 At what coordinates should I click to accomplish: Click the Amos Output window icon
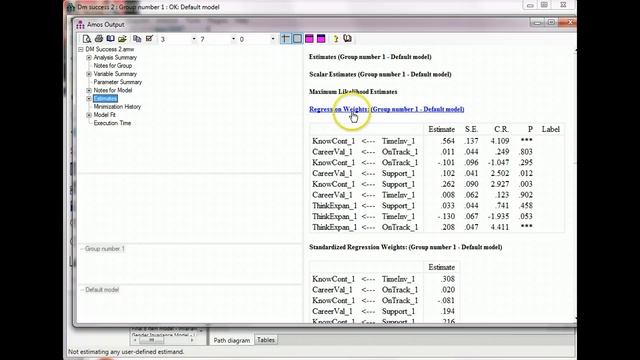point(80,24)
